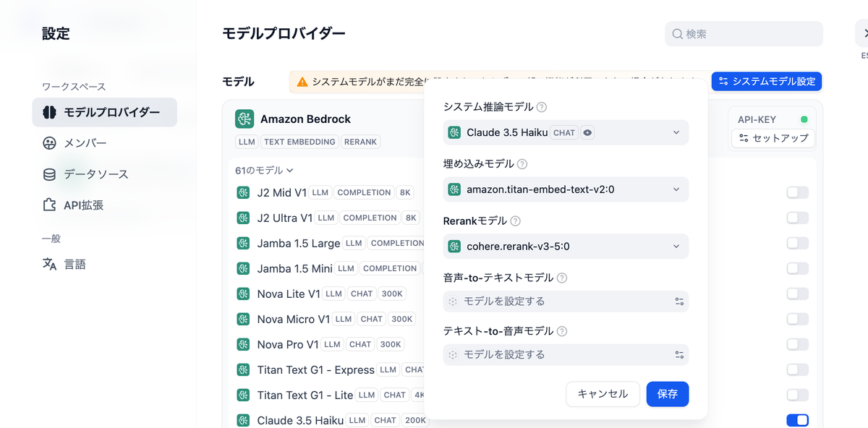Click the モデルプロバイダー brain icon in sidebar
Screen dimensions: 868x428
(x=49, y=112)
